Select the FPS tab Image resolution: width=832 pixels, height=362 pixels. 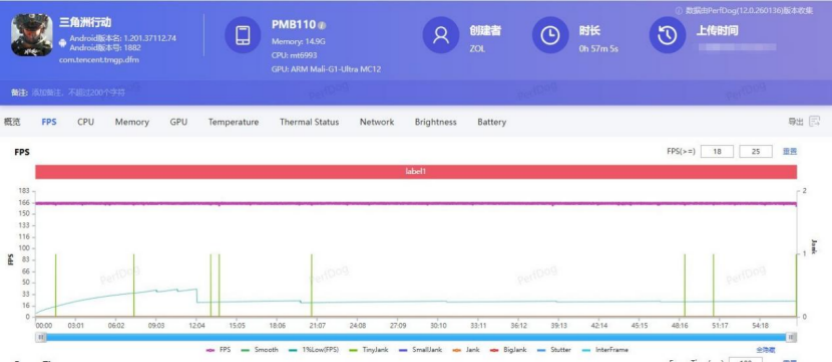click(x=49, y=122)
